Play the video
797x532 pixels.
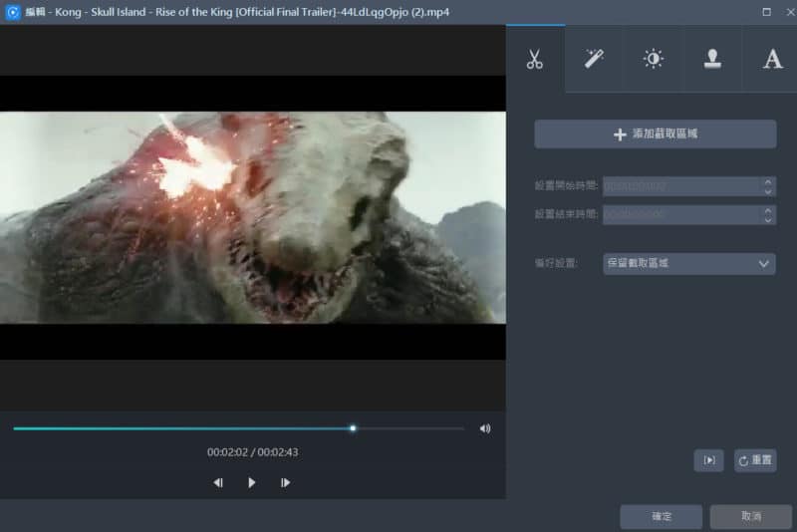pyautogui.click(x=252, y=483)
